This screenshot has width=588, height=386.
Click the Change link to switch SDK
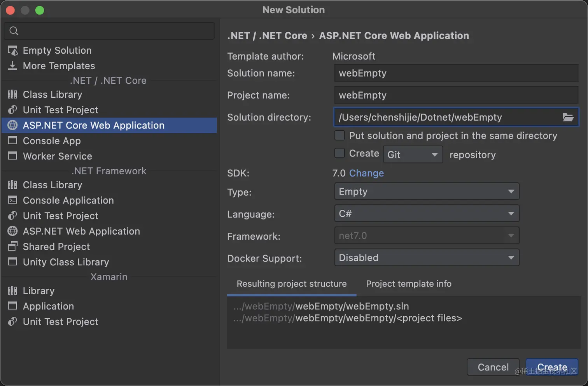(x=366, y=173)
